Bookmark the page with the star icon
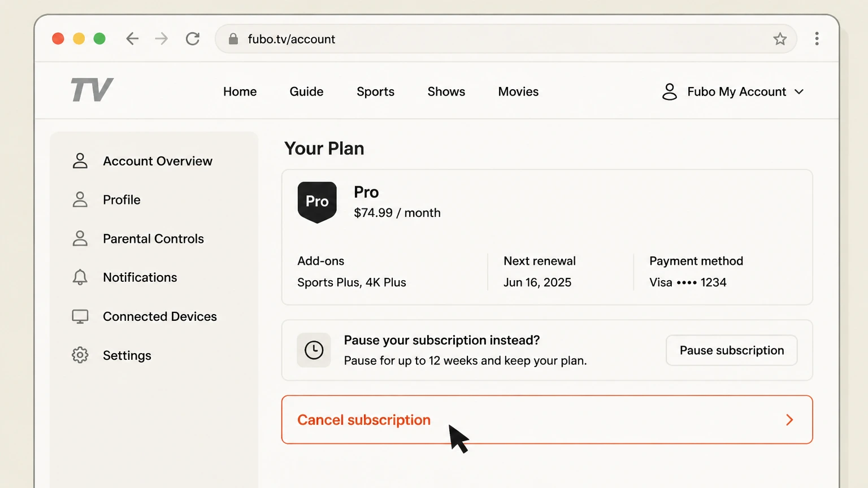Screen dimensions: 868x488 click(780, 38)
